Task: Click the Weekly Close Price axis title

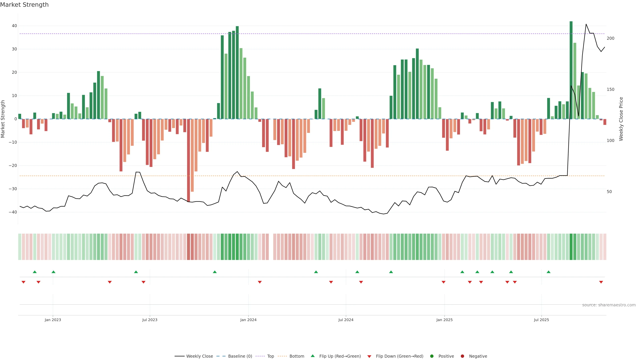Action: pyautogui.click(x=621, y=119)
